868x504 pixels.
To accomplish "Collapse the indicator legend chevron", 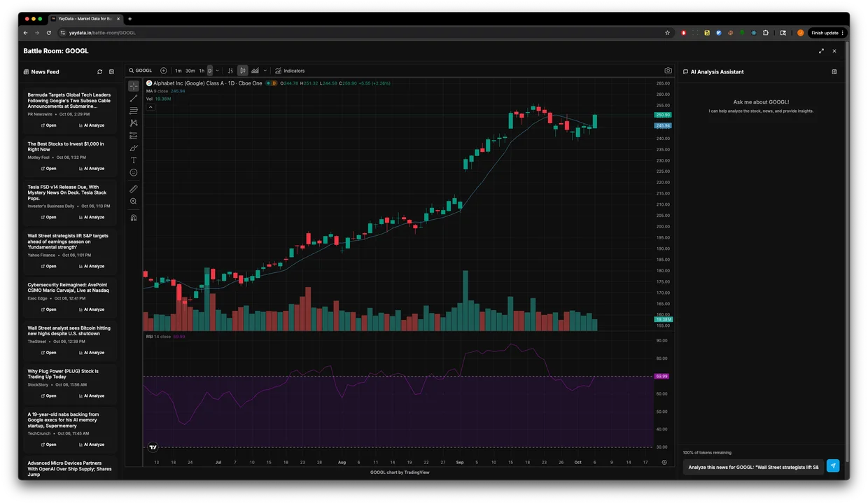I will 150,107.
